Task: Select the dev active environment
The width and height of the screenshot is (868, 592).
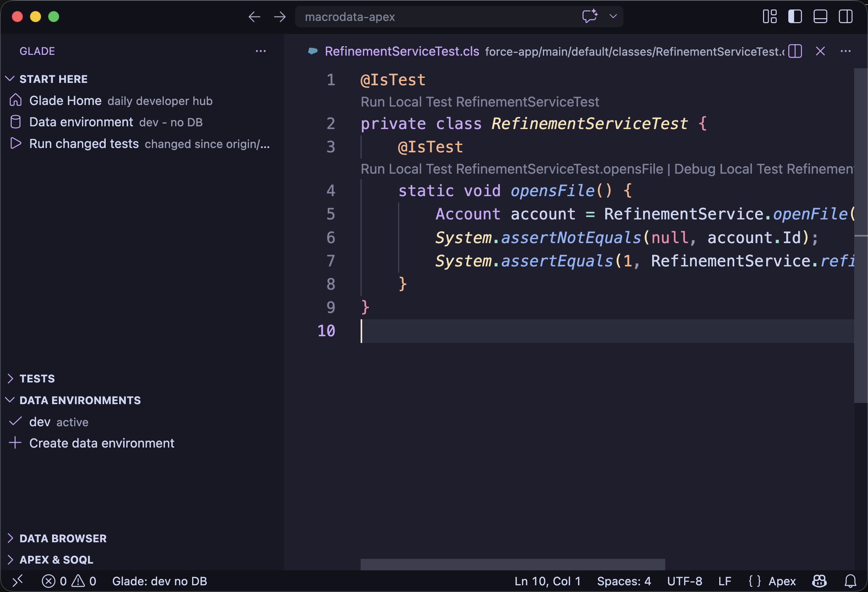Action: click(142, 422)
